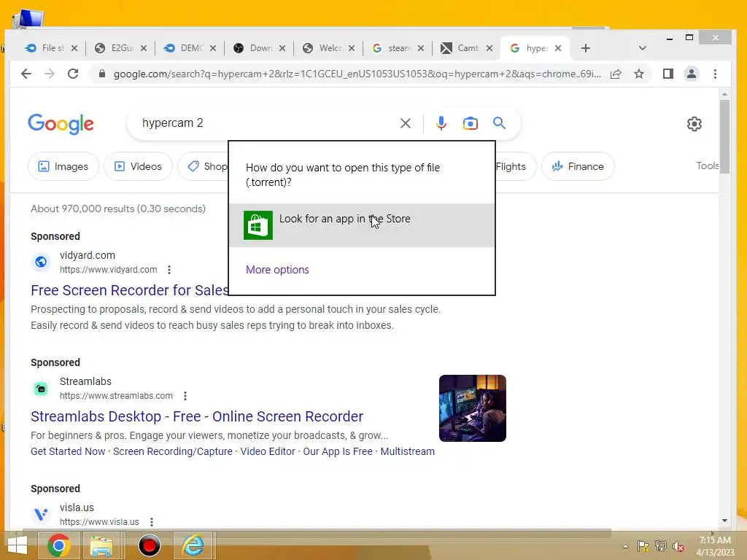Submit search with magnifier icon
The height and width of the screenshot is (560, 747).
point(499,123)
